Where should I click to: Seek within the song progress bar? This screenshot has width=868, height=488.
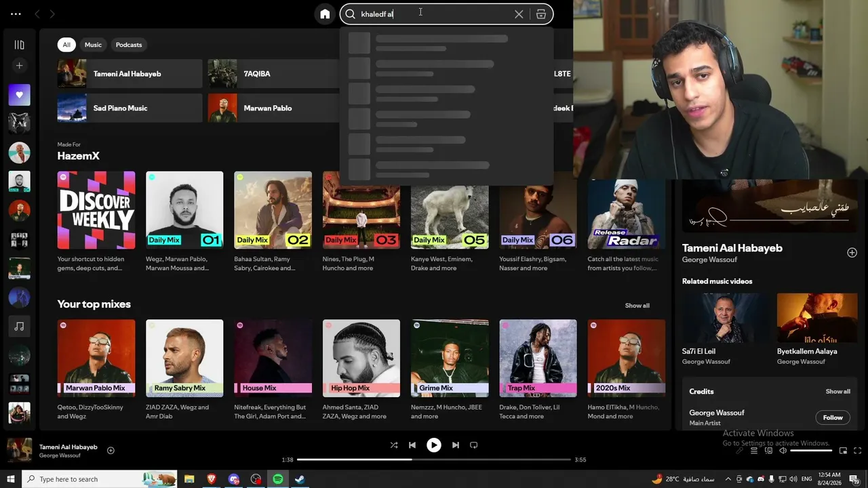(x=434, y=460)
